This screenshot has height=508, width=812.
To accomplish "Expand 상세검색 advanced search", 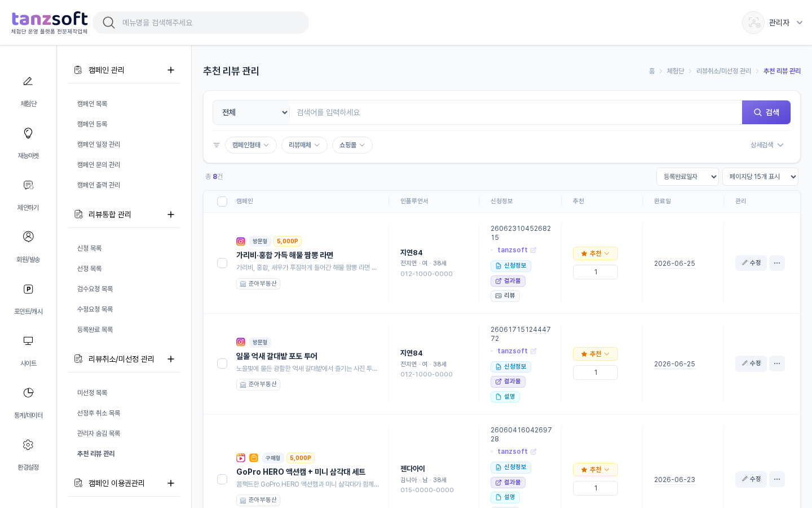I will [x=767, y=145].
